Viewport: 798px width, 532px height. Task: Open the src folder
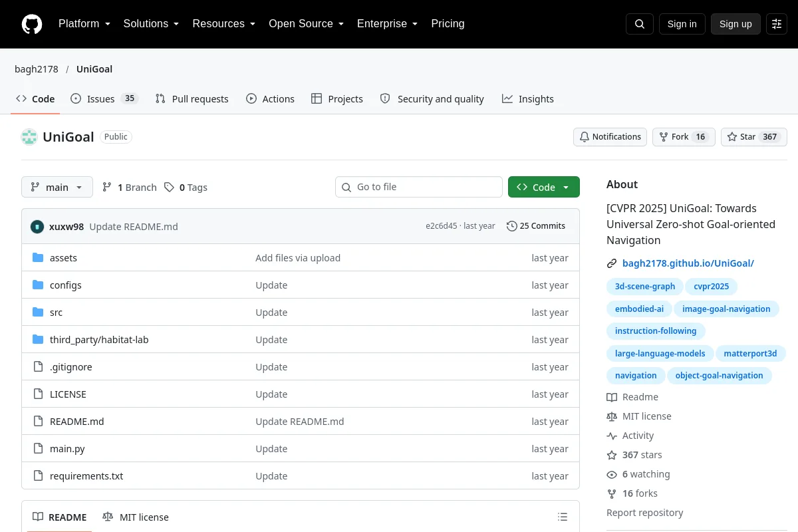[x=56, y=313]
